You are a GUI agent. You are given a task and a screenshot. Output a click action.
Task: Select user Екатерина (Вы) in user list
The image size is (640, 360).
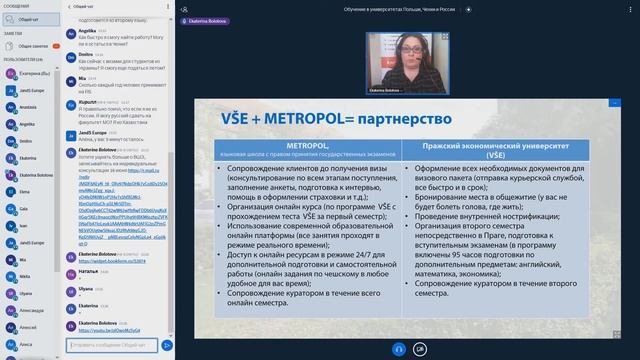click(x=29, y=73)
